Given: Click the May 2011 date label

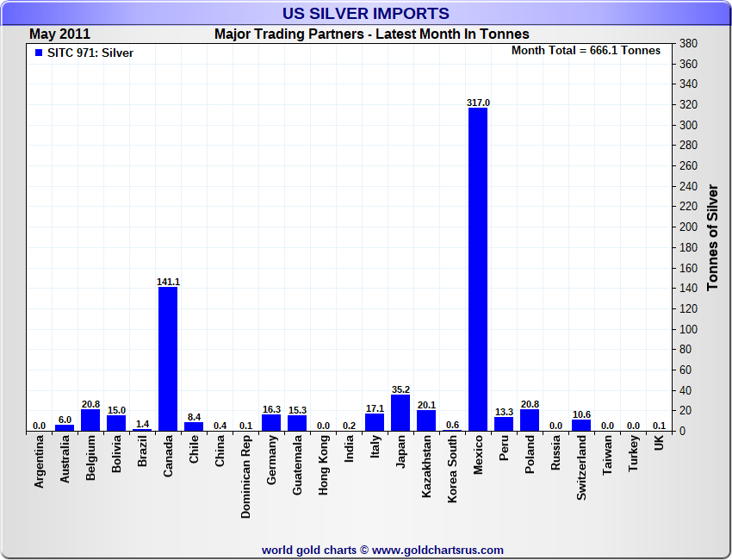Looking at the screenshot, I should 59,34.
